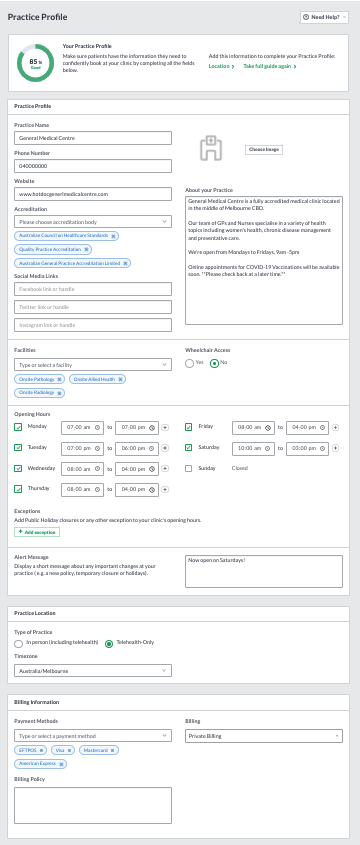
Task: Expand the Need Help menu
Action: pyautogui.click(x=324, y=17)
